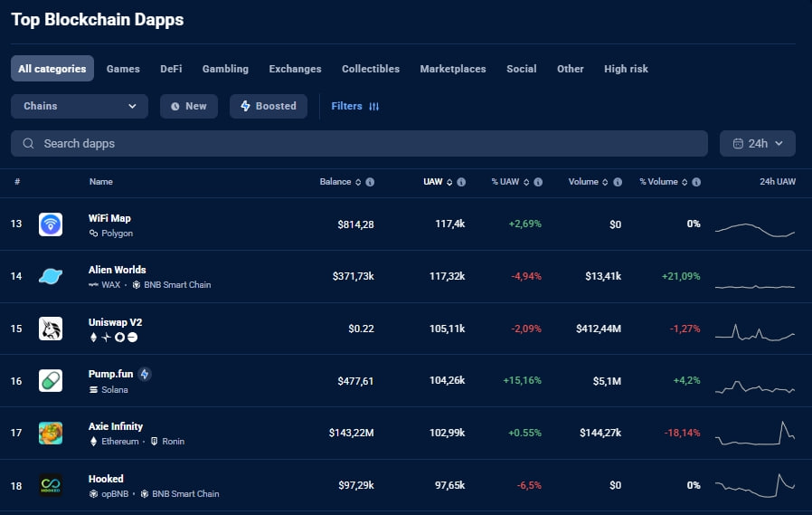Image resolution: width=812 pixels, height=515 pixels.
Task: Click the $97,29k balance value
Action: [x=355, y=485]
